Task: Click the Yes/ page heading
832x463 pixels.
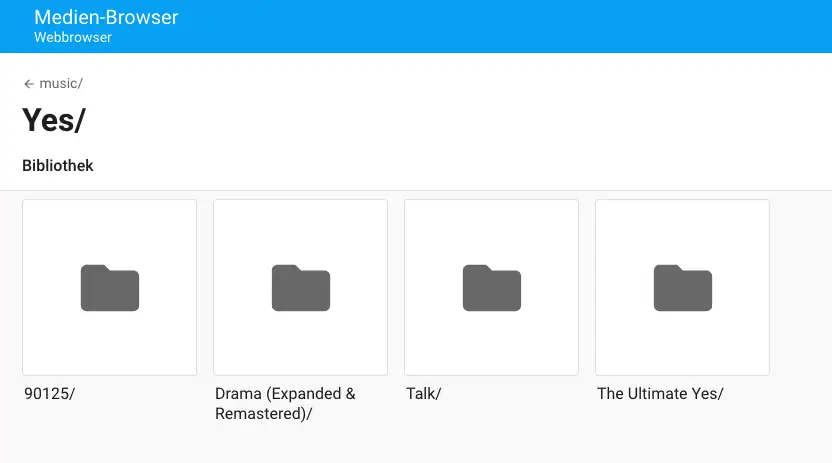Action: tap(54, 120)
